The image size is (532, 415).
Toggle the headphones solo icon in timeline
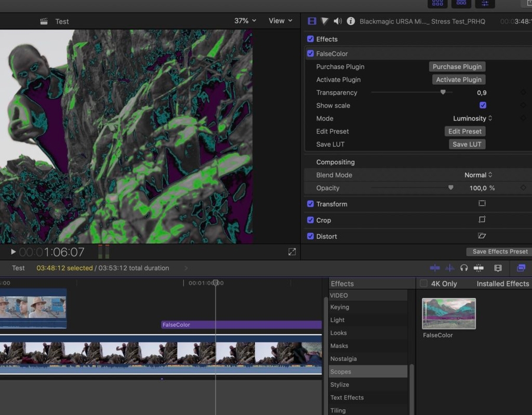[464, 268]
